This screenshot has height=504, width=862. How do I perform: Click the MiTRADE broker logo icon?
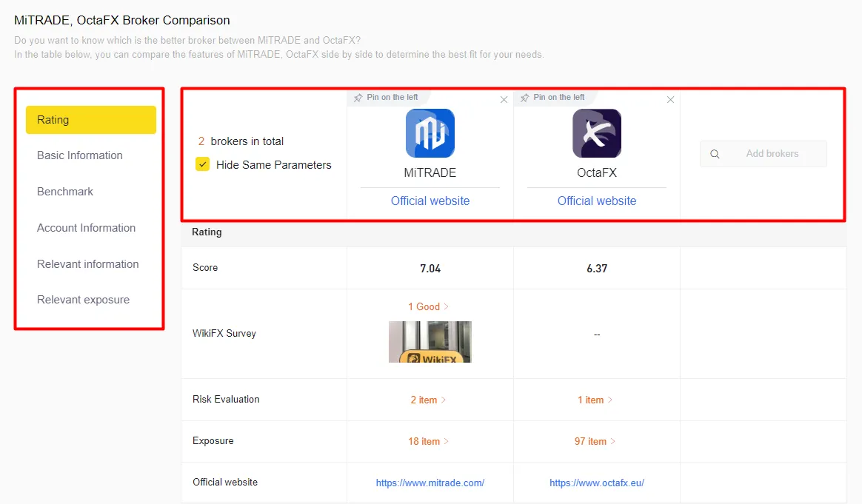point(430,133)
